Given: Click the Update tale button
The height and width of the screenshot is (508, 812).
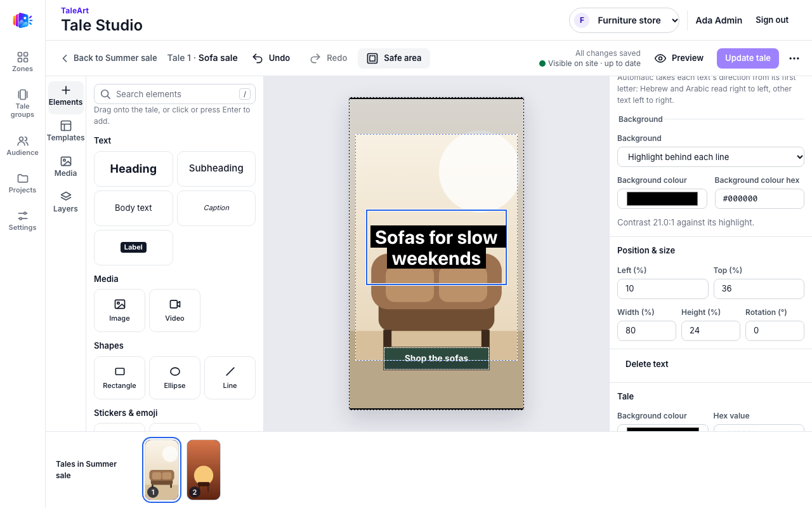Looking at the screenshot, I should coord(748,58).
